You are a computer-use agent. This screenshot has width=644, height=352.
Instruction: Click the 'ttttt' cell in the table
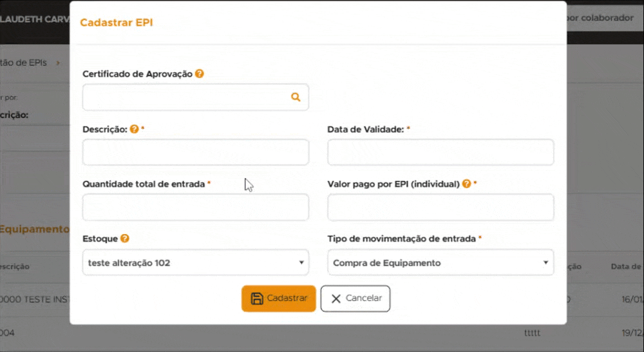535,333
